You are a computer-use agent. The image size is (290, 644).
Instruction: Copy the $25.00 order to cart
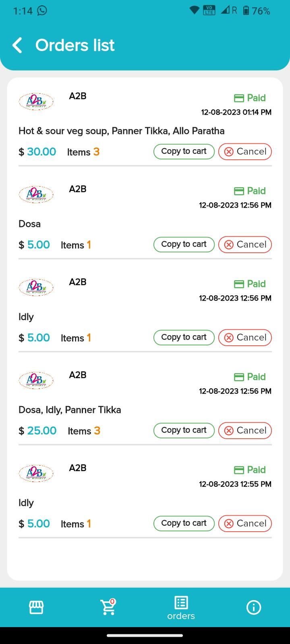coord(184,430)
